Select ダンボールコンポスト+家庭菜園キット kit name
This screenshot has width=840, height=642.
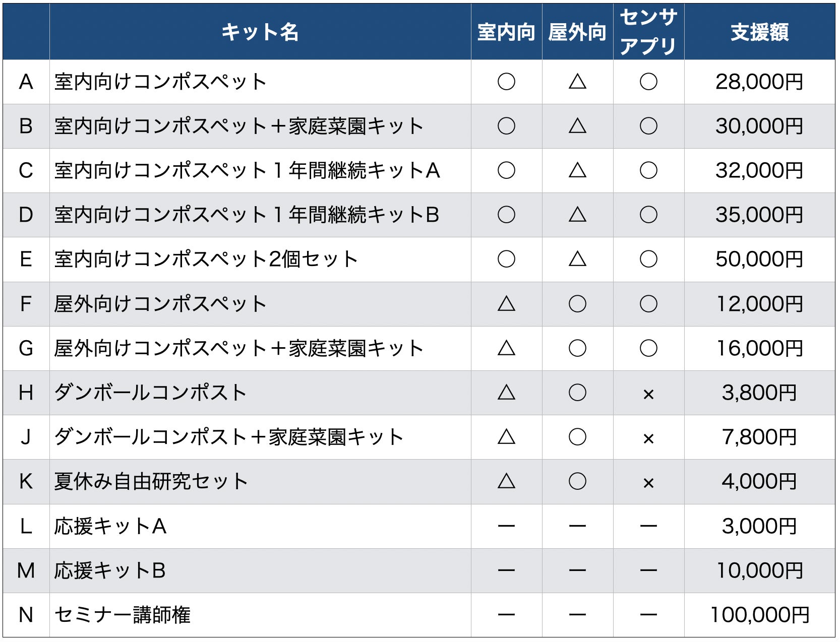click(228, 437)
